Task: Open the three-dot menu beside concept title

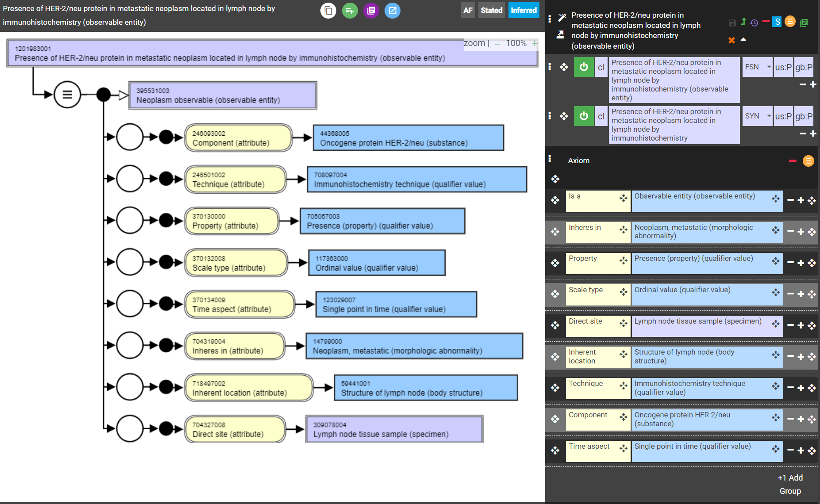Action: 550,19
